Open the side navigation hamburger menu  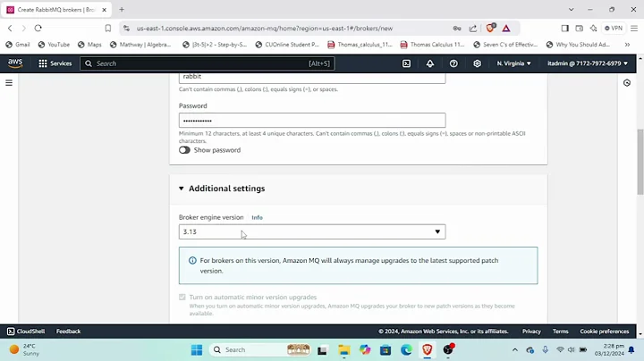pyautogui.click(x=9, y=83)
